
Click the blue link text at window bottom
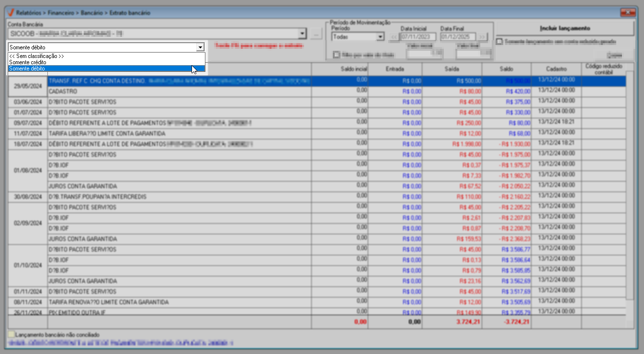pos(120,343)
